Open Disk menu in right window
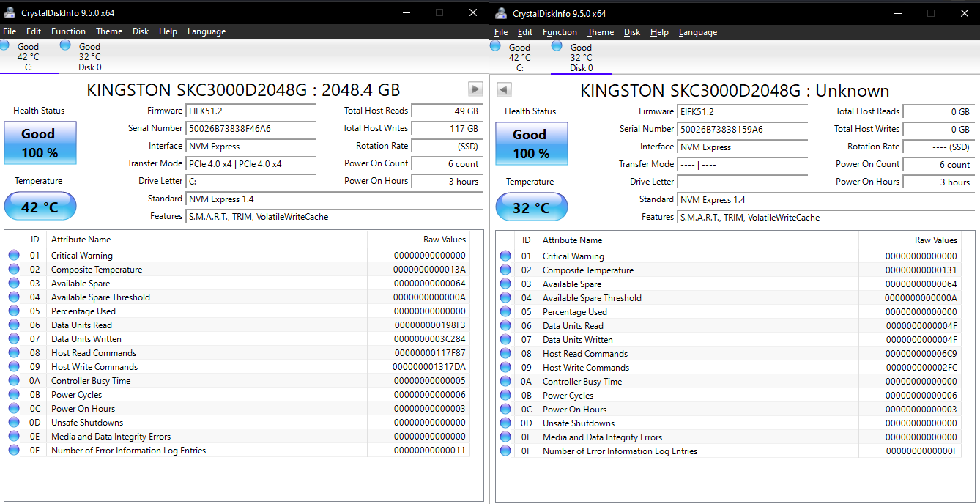 632,32
